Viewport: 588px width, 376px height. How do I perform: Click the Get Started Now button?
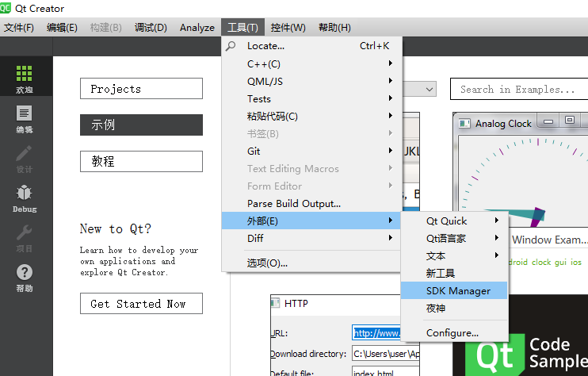[x=141, y=303]
